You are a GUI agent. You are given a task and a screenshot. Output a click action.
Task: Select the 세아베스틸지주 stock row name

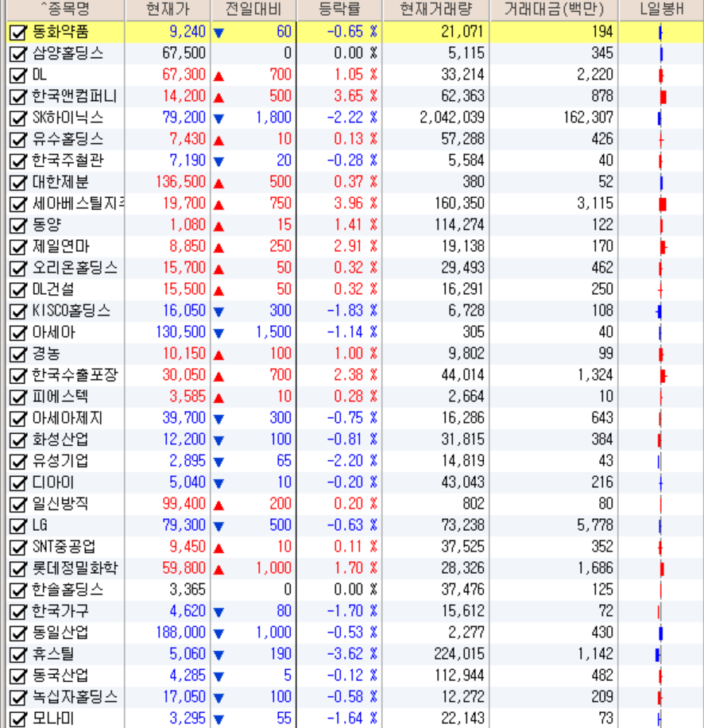click(78, 203)
